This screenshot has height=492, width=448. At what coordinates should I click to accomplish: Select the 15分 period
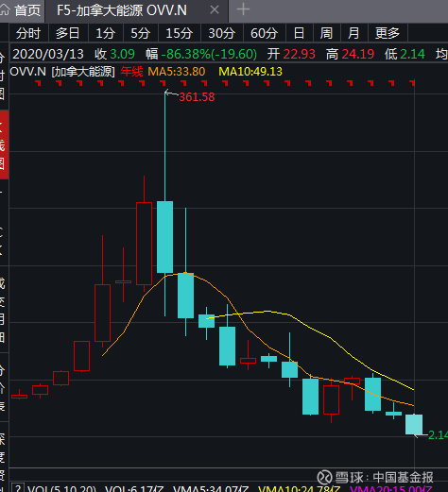point(179,33)
